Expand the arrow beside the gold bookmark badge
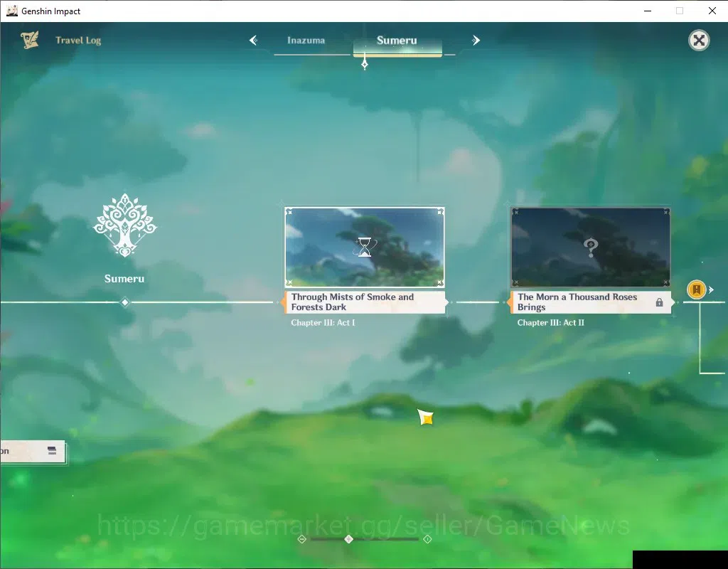The height and width of the screenshot is (569, 728). point(711,290)
